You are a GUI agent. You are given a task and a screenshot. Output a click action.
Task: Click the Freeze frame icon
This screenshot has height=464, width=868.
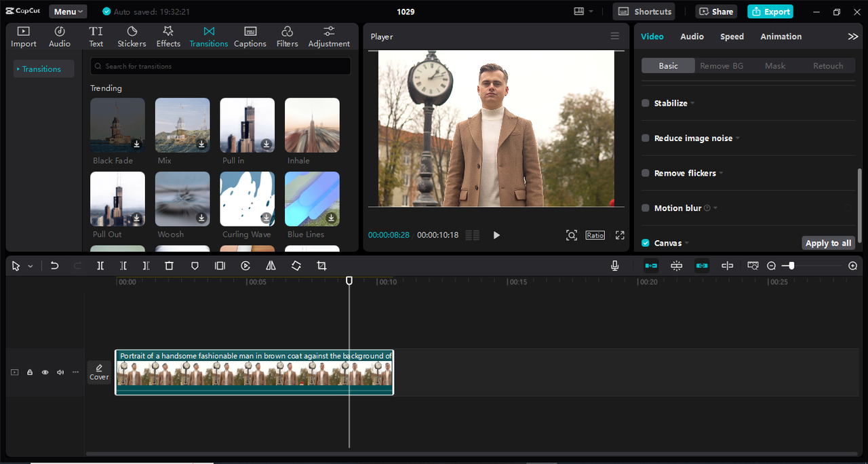(220, 266)
